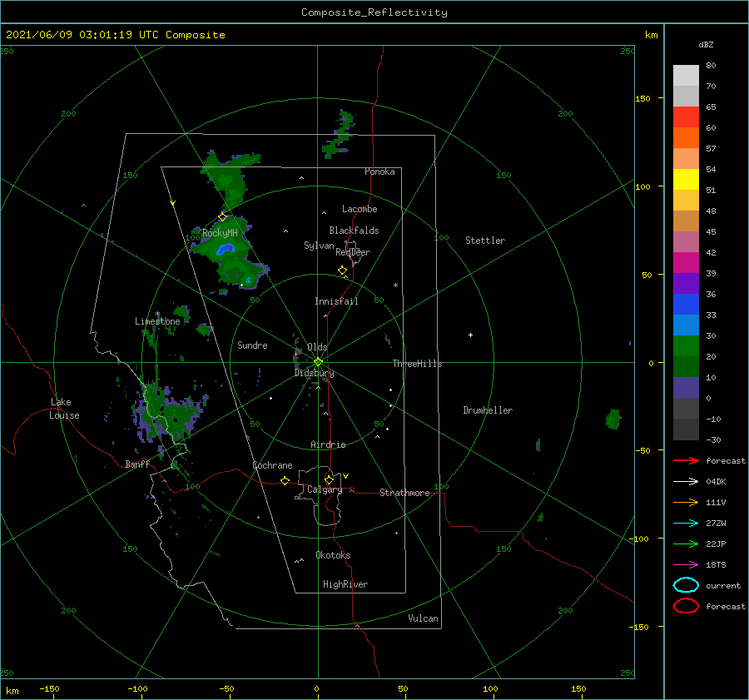The height and width of the screenshot is (700, 749).
Task: Pick the orange 57 dBZ color swatch
Action: pyautogui.click(x=686, y=138)
